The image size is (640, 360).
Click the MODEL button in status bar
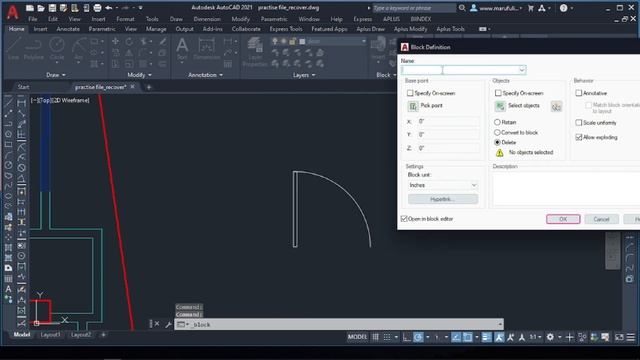tap(358, 337)
